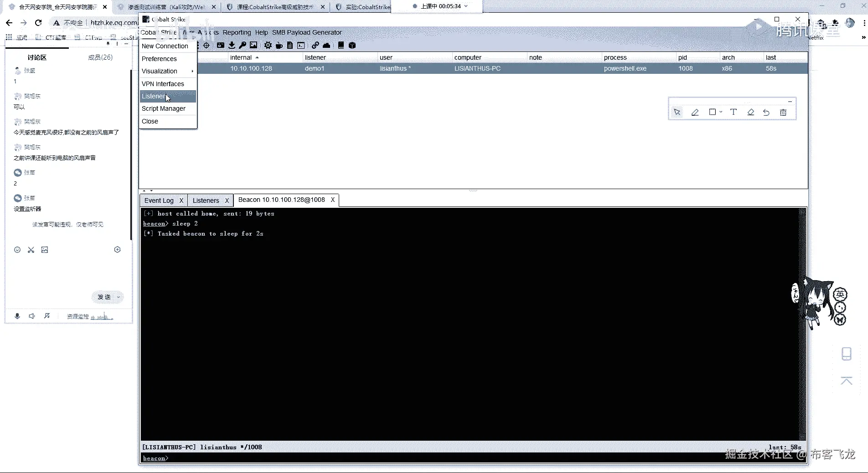Select the text annotation tool
This screenshot has height=473, width=868.
tap(734, 112)
